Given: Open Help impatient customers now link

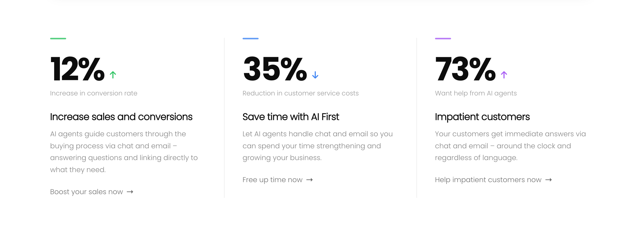Looking at the screenshot, I should pos(488,180).
